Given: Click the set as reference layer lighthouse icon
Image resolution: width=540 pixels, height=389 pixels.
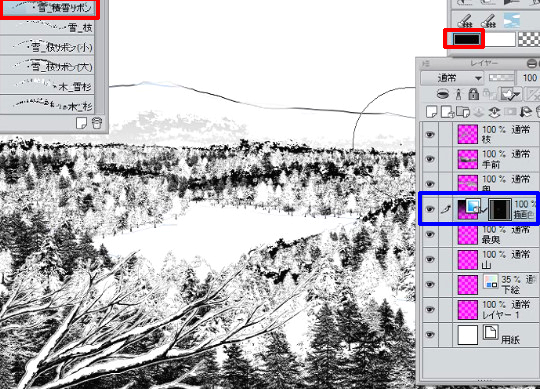Looking at the screenshot, I should pyautogui.click(x=458, y=94).
